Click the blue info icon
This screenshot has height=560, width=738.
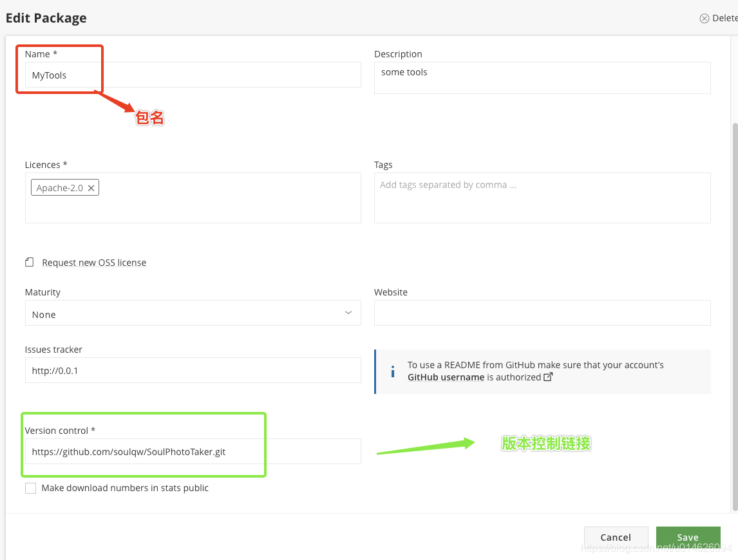point(393,371)
